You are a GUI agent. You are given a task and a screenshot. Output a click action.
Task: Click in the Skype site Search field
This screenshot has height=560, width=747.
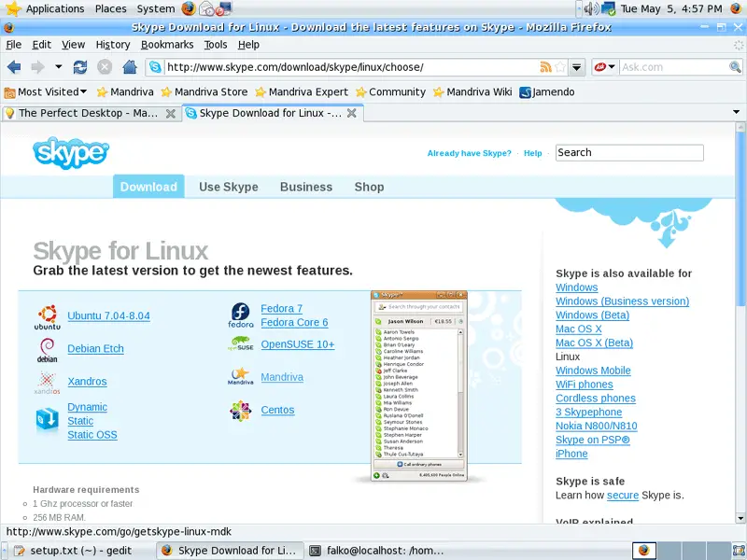pyautogui.click(x=629, y=153)
